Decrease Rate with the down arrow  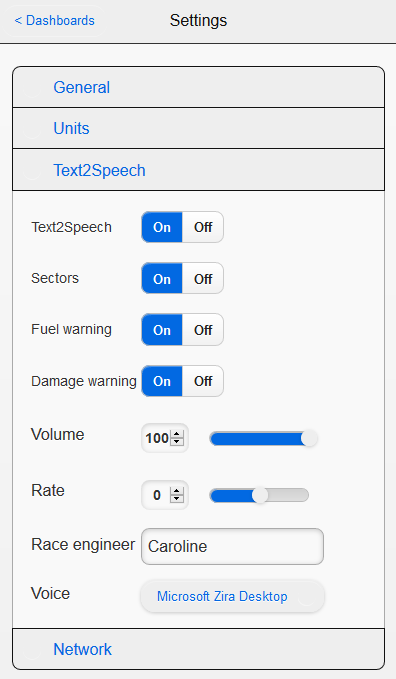point(177,498)
